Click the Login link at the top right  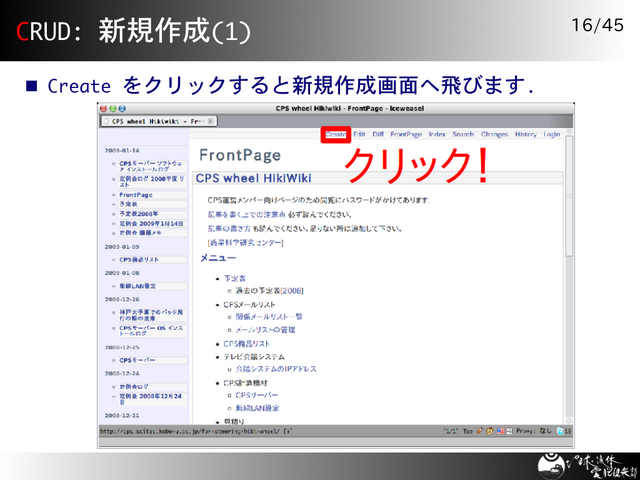552,134
